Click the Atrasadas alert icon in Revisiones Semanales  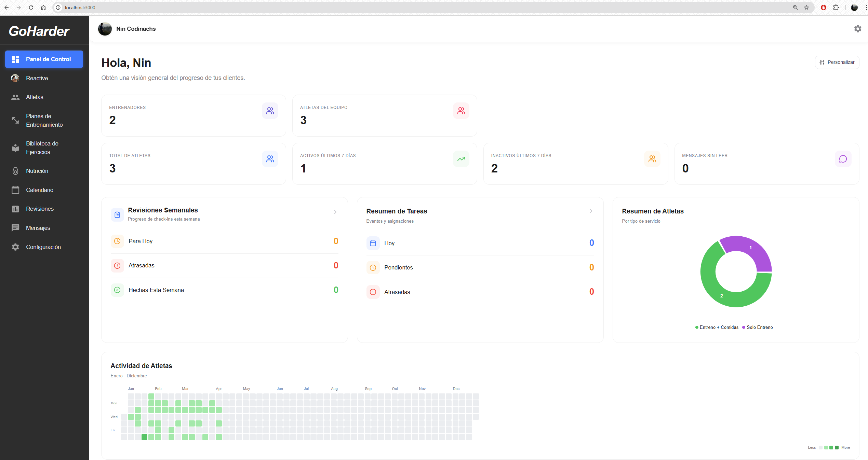(117, 266)
